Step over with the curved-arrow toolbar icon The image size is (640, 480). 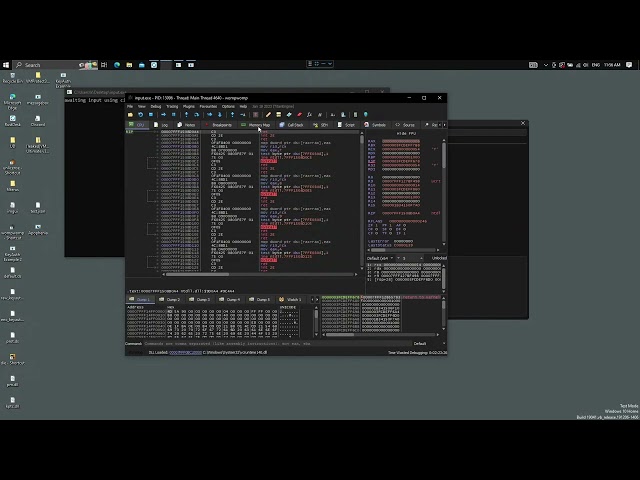197,115
